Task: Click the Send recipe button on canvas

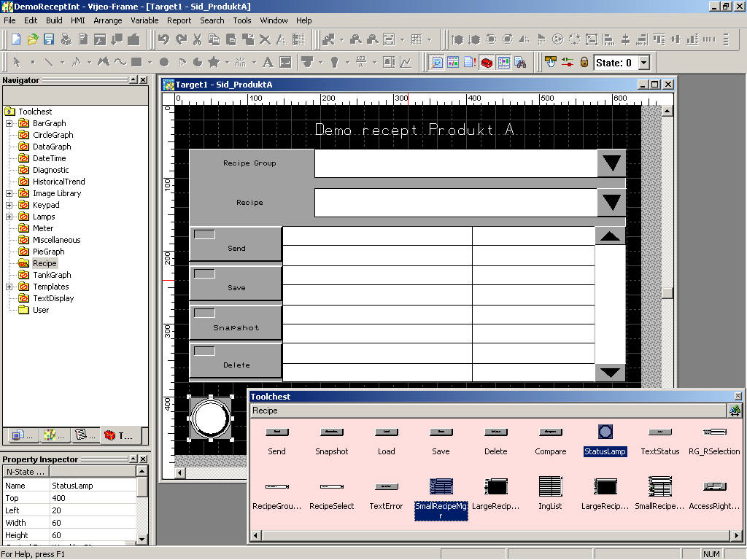Action: pos(236,244)
